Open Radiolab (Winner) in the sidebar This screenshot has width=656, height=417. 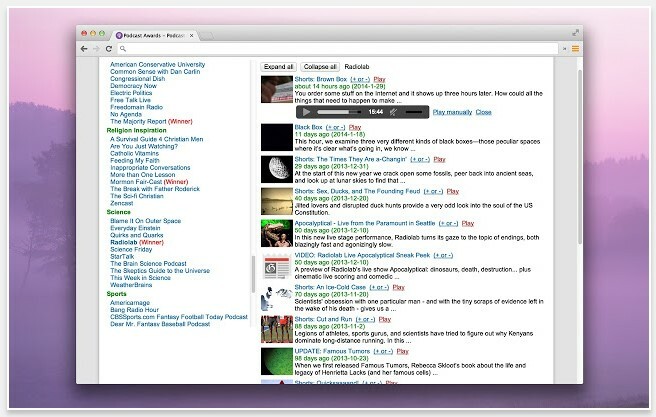tap(137, 242)
